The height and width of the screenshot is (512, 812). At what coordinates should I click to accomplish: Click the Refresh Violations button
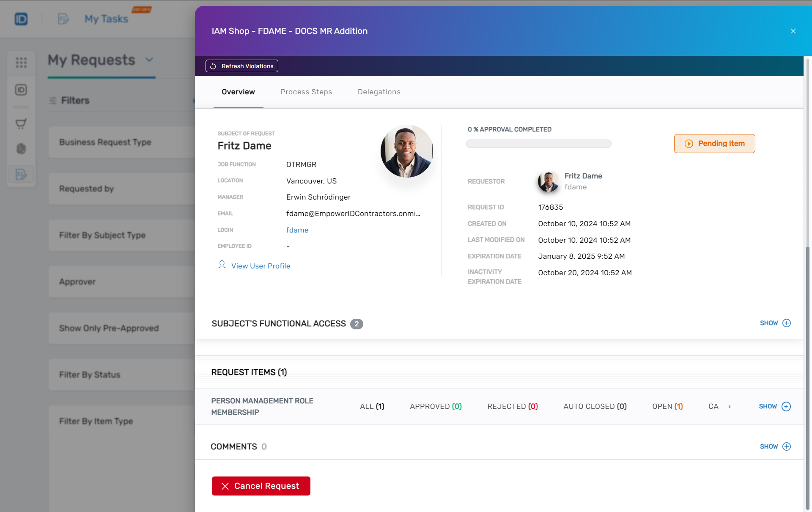click(241, 66)
